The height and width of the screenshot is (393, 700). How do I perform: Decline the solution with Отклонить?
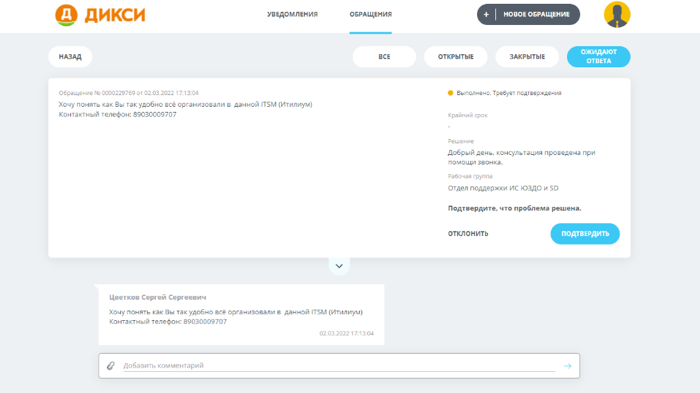(468, 234)
